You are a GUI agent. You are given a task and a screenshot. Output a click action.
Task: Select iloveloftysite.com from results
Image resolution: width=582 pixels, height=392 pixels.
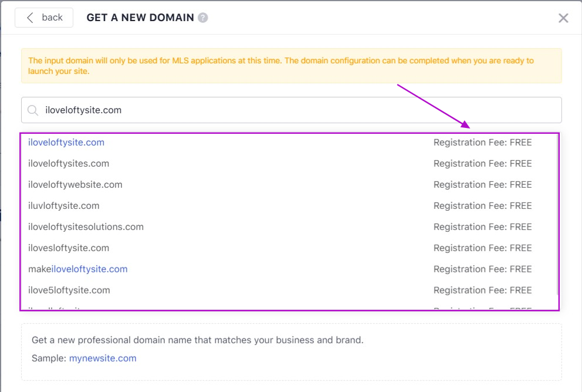pyautogui.click(x=66, y=143)
